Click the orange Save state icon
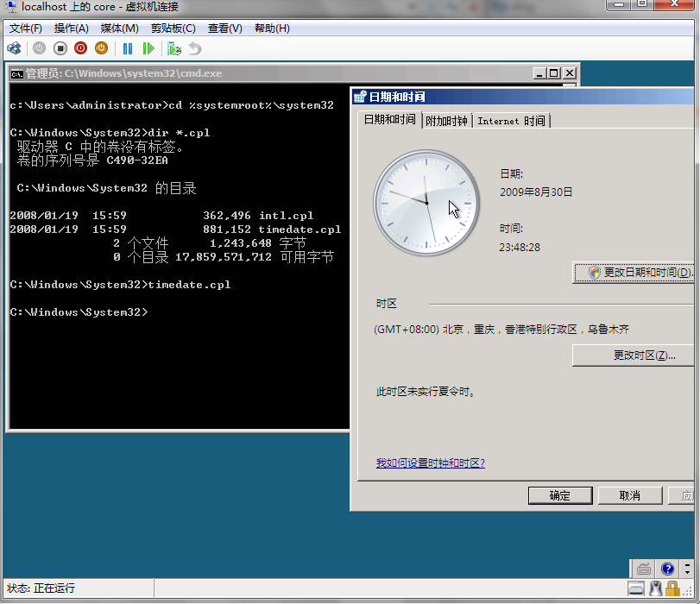This screenshot has width=700, height=604. 101,48
